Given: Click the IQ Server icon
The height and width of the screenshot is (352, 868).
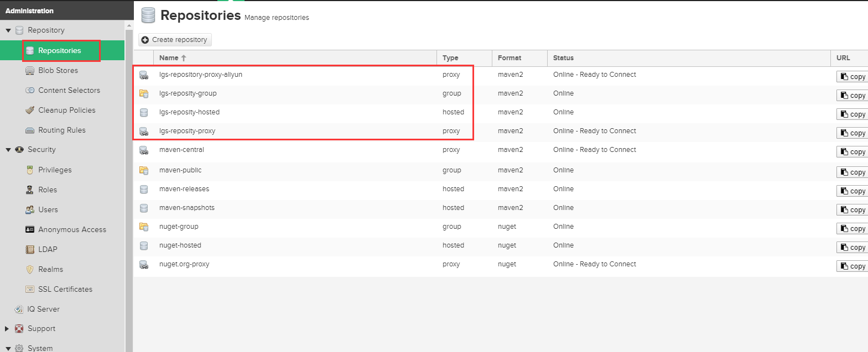Looking at the screenshot, I should pyautogui.click(x=19, y=309).
